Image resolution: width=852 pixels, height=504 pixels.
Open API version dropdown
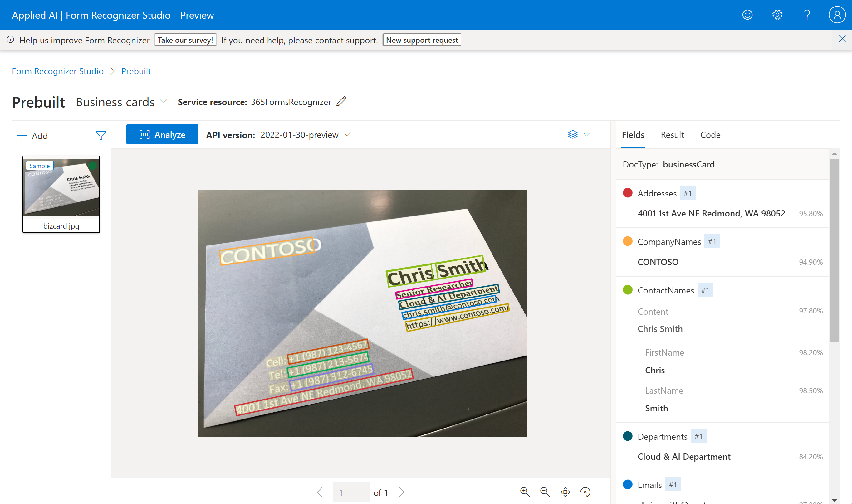(306, 135)
